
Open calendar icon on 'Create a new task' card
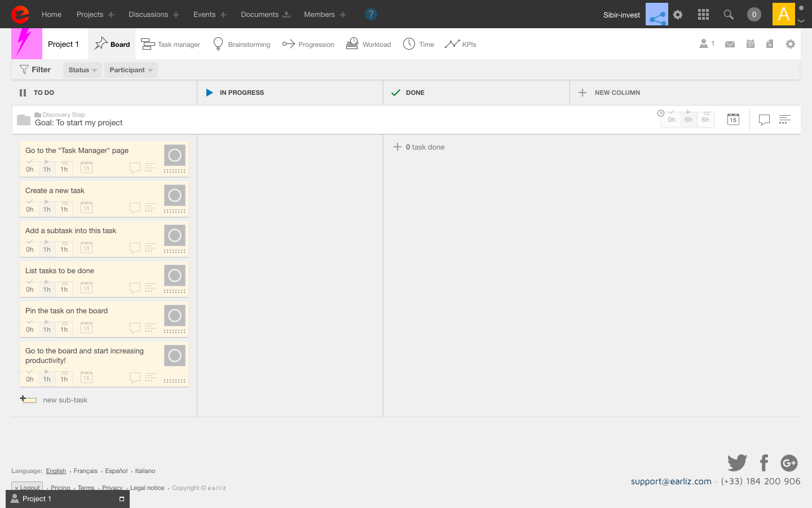point(86,208)
